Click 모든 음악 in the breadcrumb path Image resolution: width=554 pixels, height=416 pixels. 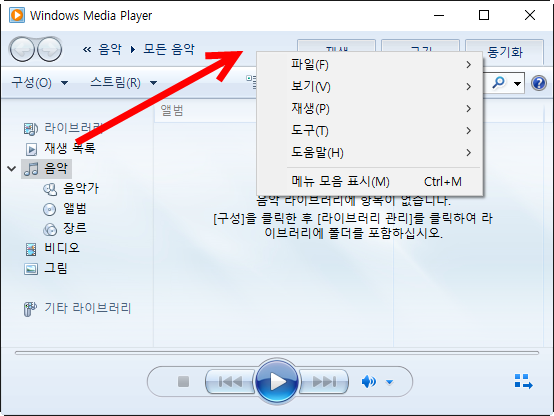click(x=169, y=49)
